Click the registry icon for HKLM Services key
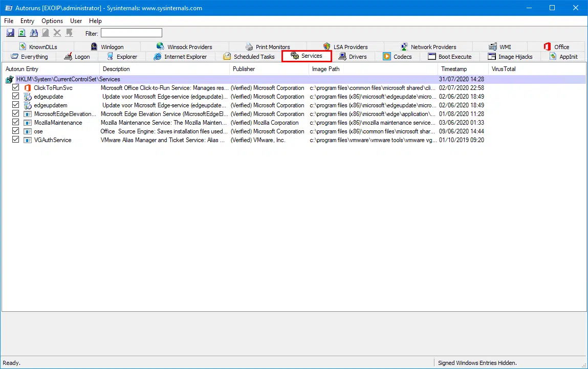 tap(9, 79)
